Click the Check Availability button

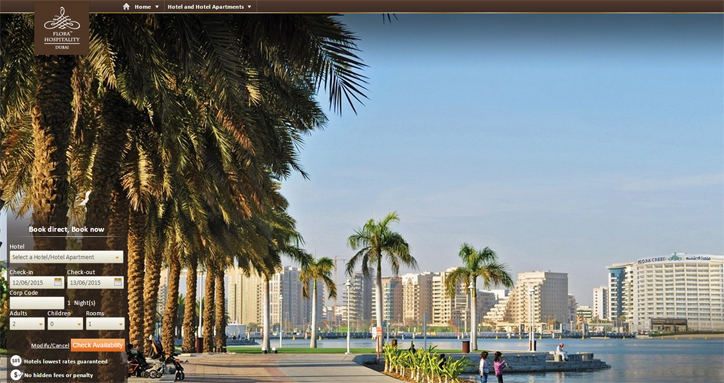pos(98,345)
